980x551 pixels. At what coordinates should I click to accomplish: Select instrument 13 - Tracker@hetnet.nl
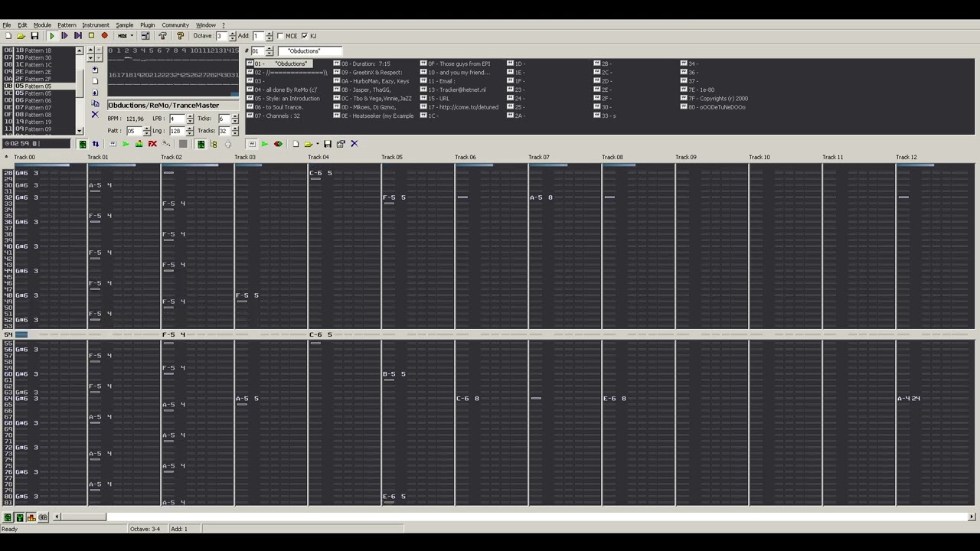pyautogui.click(x=457, y=90)
